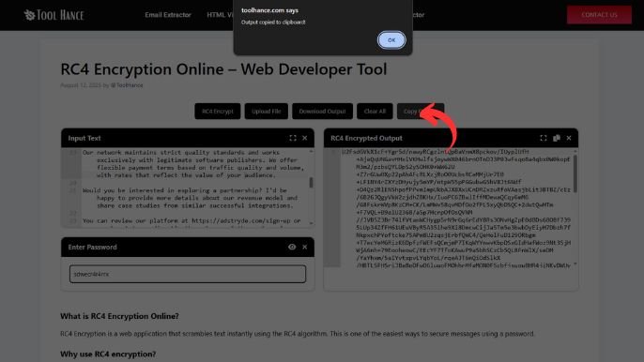
Task: Click the password input field
Action: 188,274
